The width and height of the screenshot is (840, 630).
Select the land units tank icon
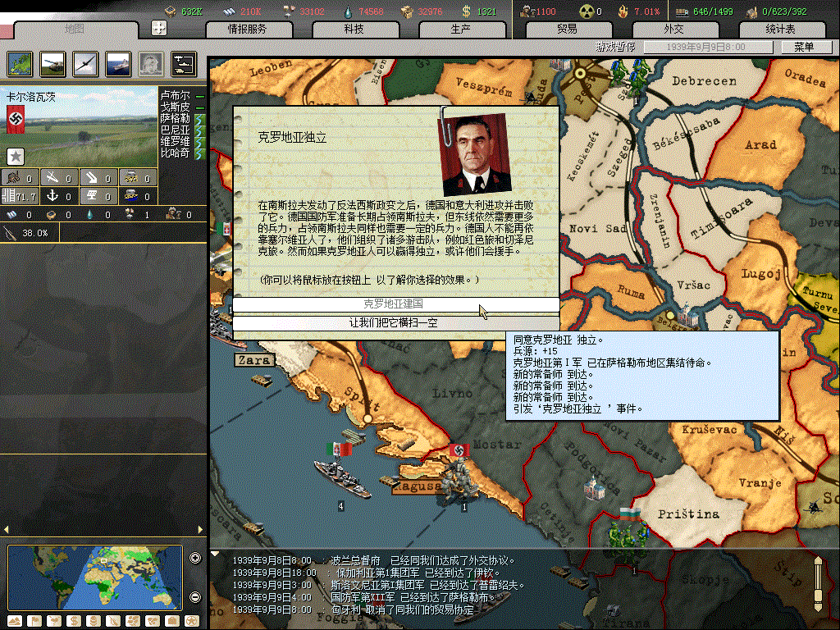pyautogui.click(x=52, y=63)
